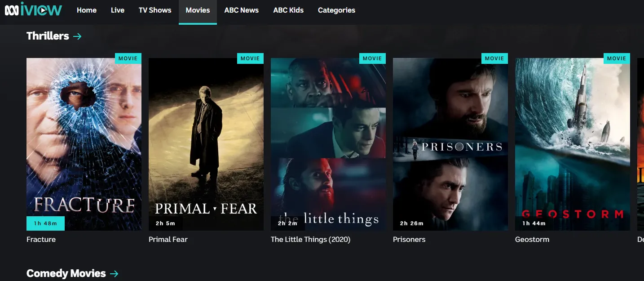Go to the Home menu item

[87, 10]
